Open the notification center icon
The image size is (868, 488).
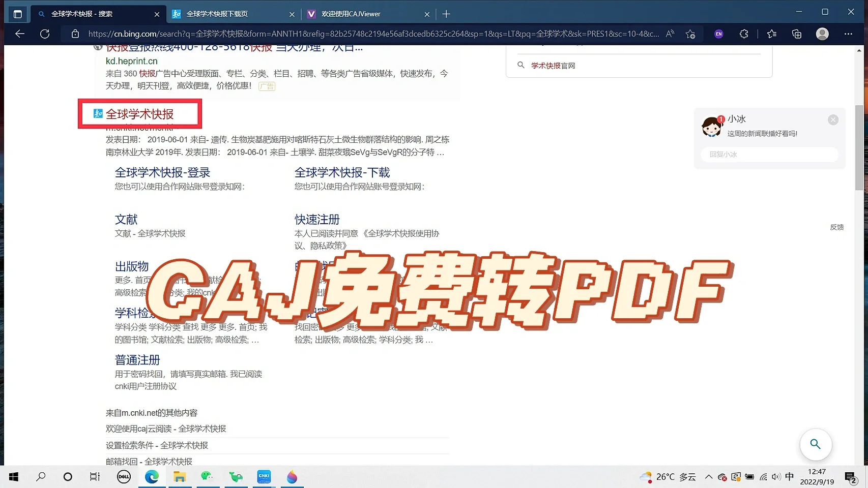pyautogui.click(x=850, y=477)
